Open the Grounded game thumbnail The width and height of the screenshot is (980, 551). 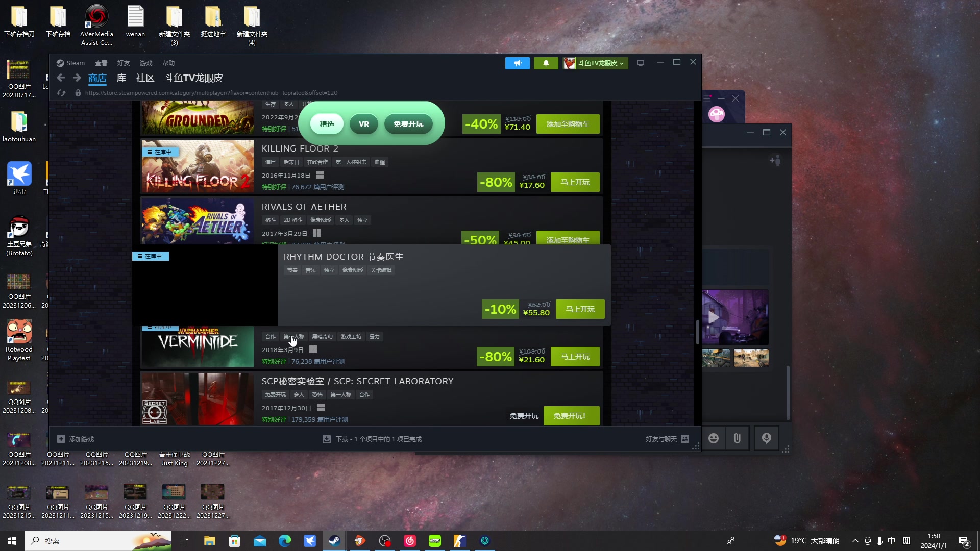click(x=197, y=117)
